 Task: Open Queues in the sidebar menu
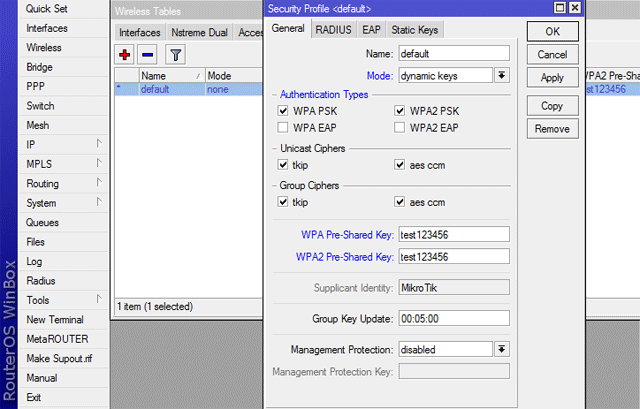tap(63, 222)
